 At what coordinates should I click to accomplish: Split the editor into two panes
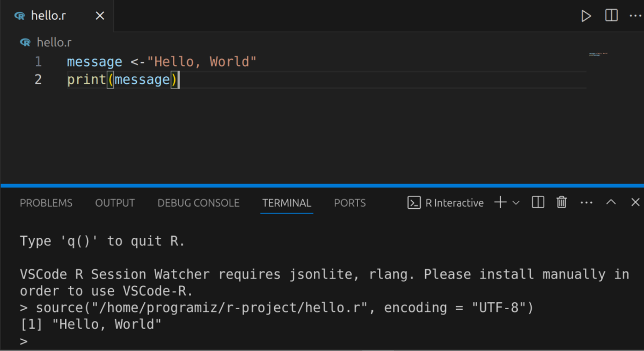[x=611, y=16]
